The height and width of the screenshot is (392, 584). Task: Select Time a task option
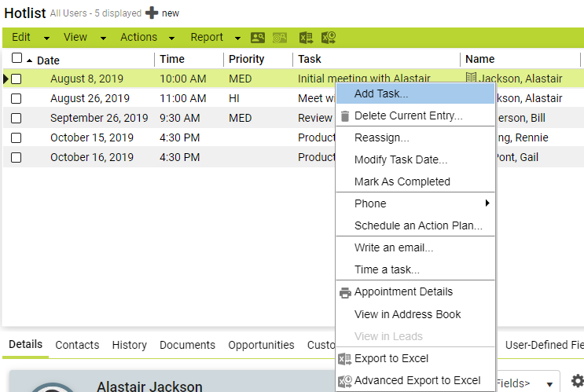[x=415, y=269]
